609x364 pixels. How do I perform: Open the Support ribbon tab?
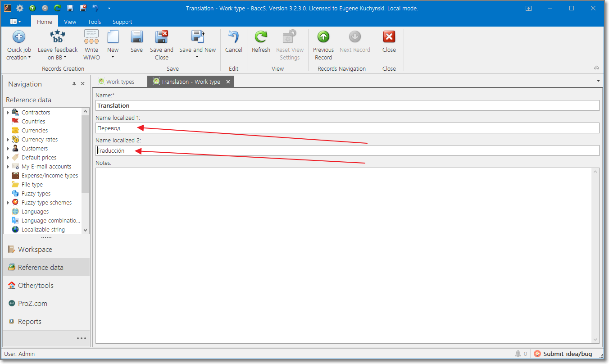click(x=123, y=22)
